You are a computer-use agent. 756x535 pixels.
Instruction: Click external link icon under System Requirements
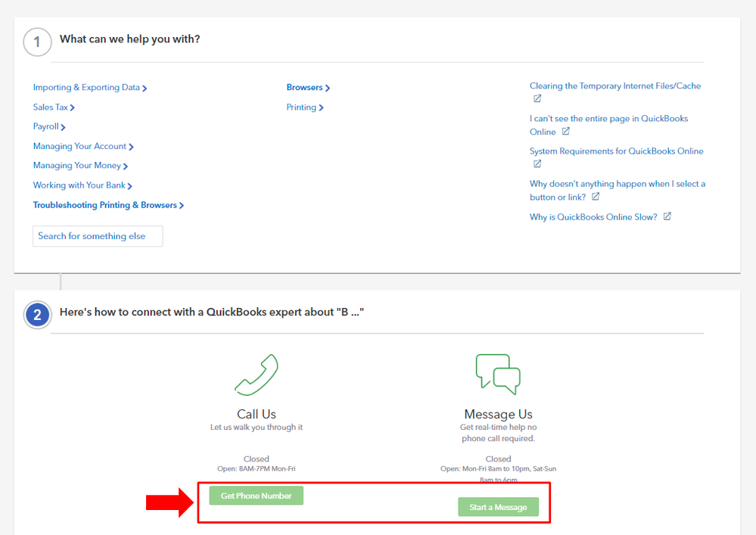(537, 164)
